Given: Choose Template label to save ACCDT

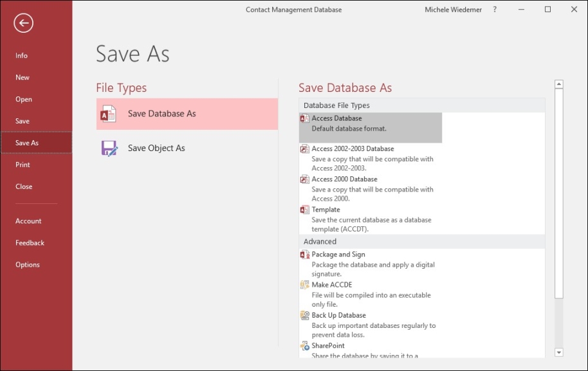Looking at the screenshot, I should click(326, 210).
